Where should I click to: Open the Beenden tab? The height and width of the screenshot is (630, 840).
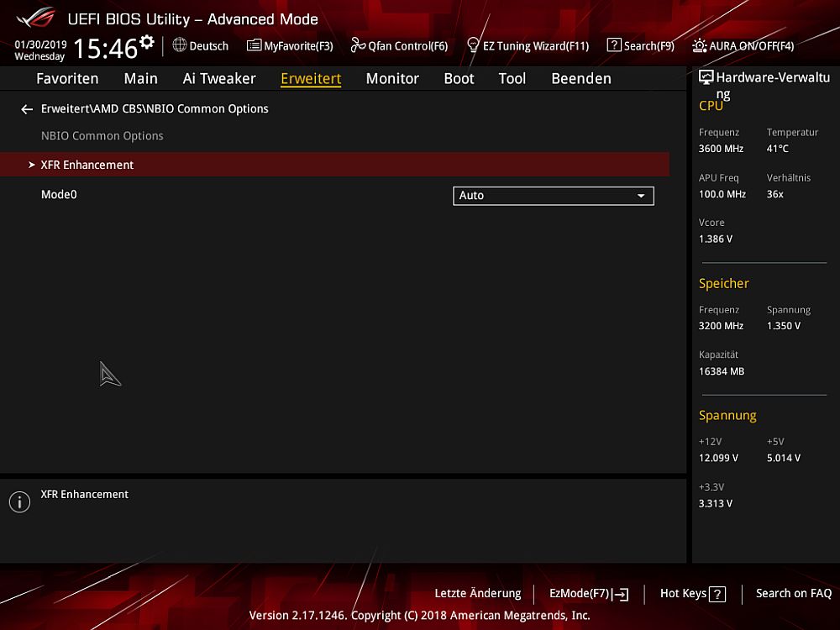point(581,79)
